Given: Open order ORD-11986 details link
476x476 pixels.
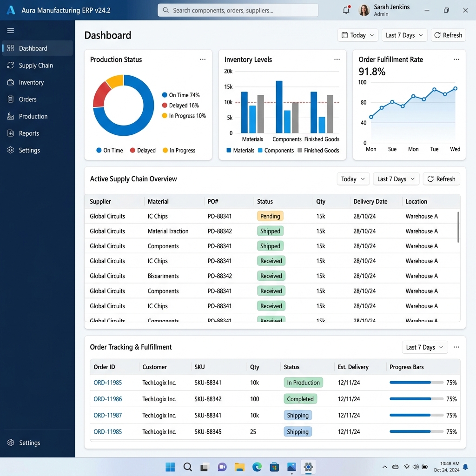Looking at the screenshot, I should 107,399.
